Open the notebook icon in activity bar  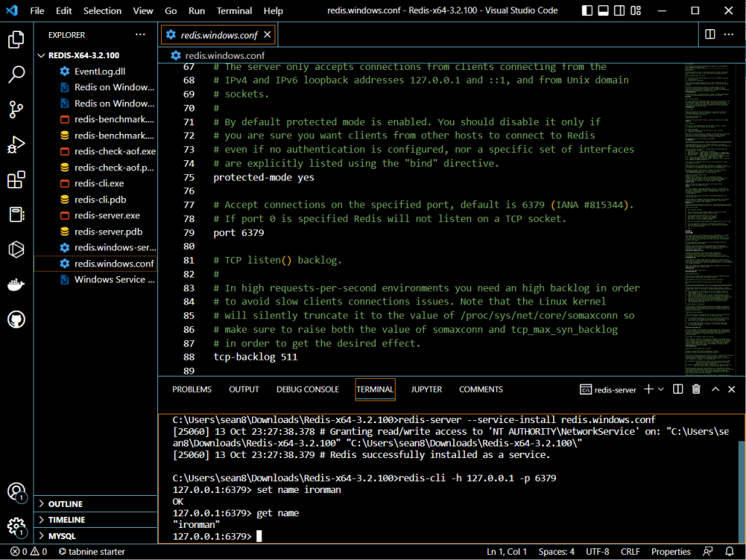click(x=16, y=214)
